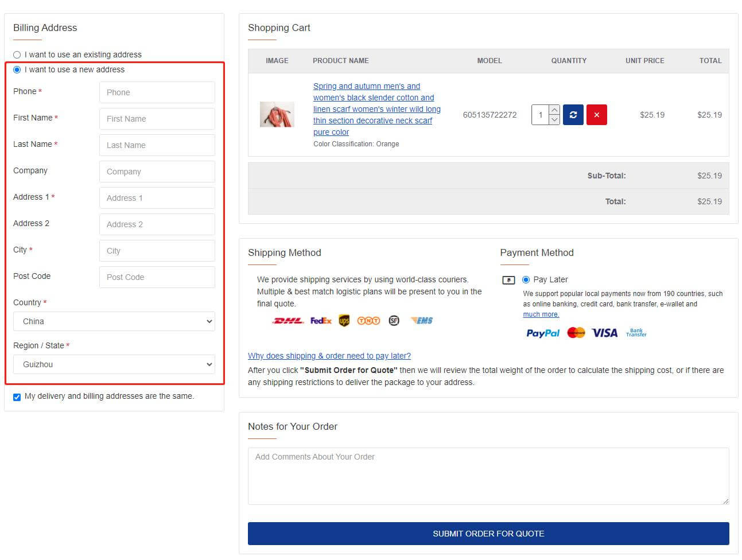Open the Country dropdown showing China
The image size is (742, 560).
coord(114,321)
